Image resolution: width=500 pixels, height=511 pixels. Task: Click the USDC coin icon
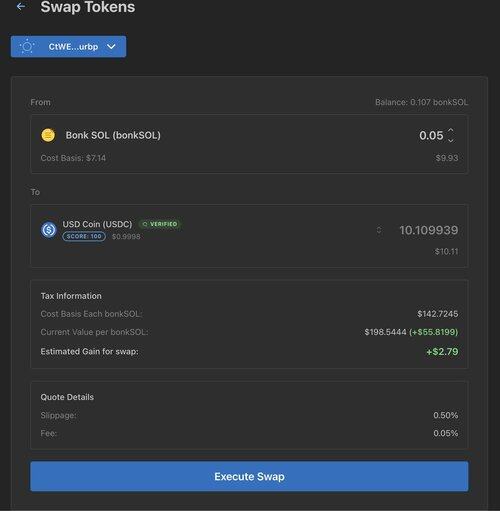49,230
